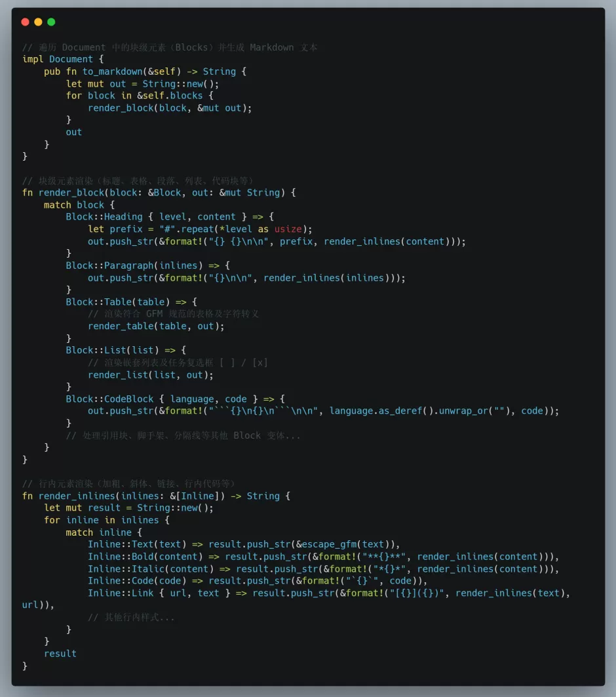Select the 'let prefix = "#".repeat' line
This screenshot has width=616, height=697.
(x=200, y=229)
